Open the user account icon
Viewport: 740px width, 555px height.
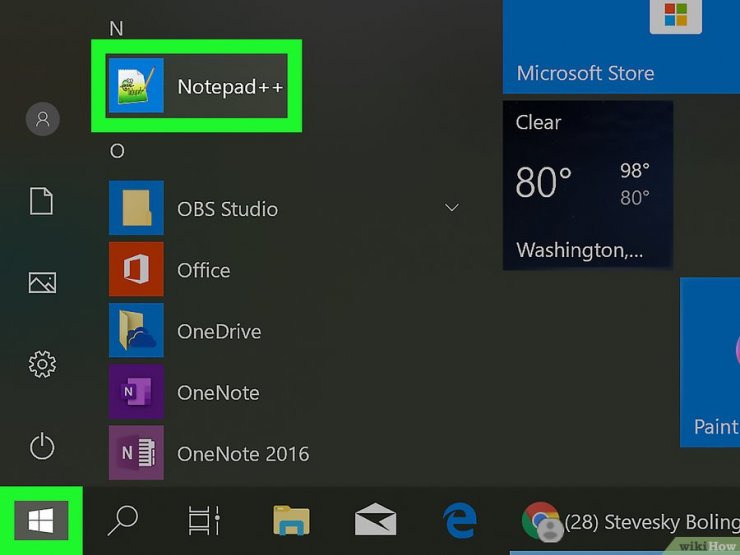point(42,119)
